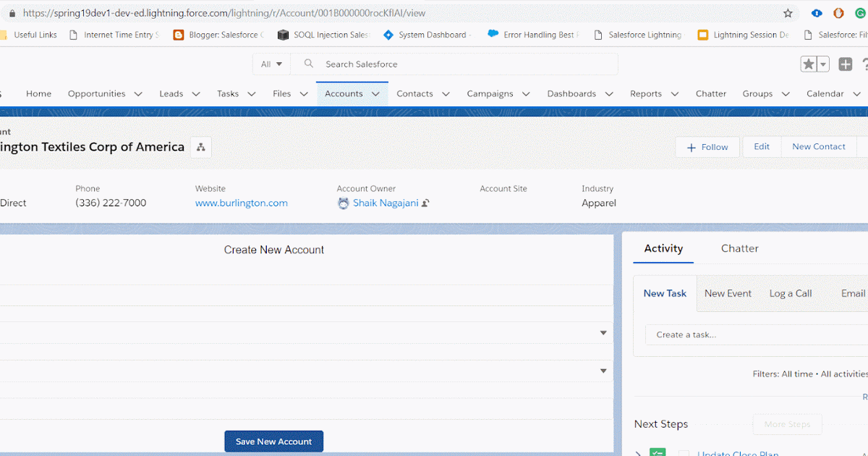Select Reports in the navigation bar
868x456 pixels.
click(645, 93)
